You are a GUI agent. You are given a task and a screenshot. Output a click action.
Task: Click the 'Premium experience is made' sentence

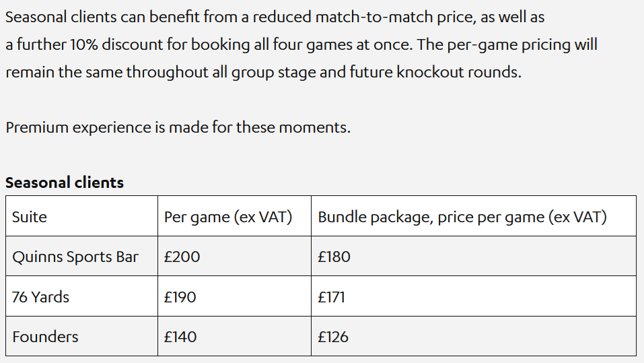tap(178, 127)
